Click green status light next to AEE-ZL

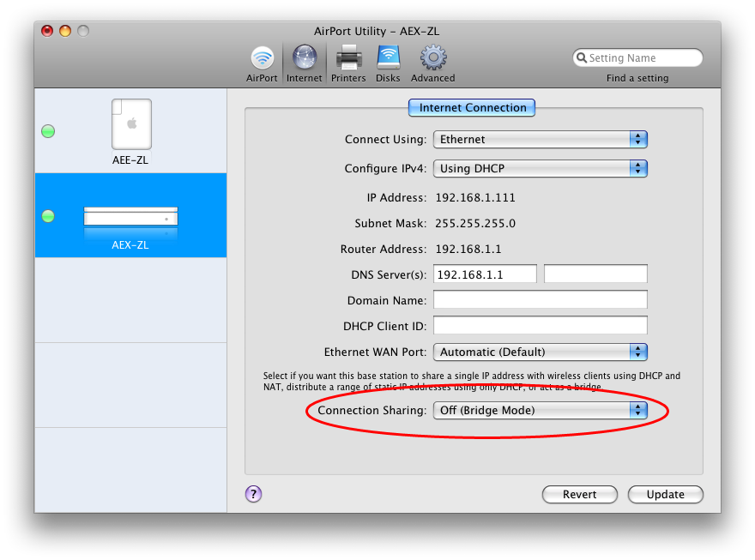click(x=48, y=131)
